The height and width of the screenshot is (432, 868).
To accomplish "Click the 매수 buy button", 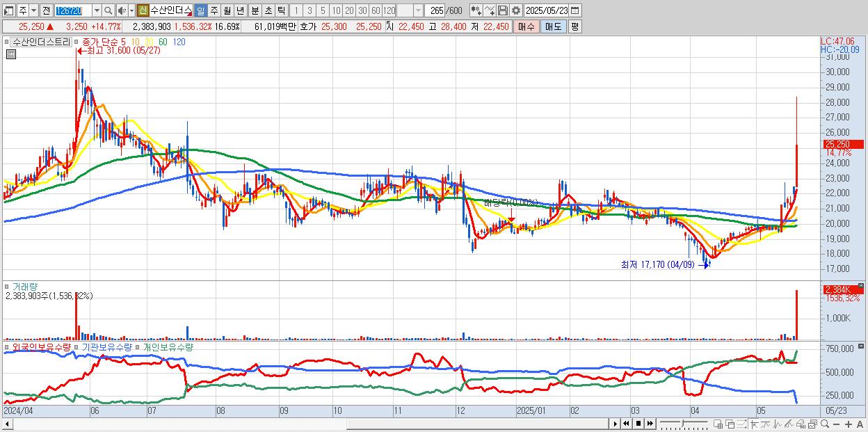I will pyautogui.click(x=526, y=26).
